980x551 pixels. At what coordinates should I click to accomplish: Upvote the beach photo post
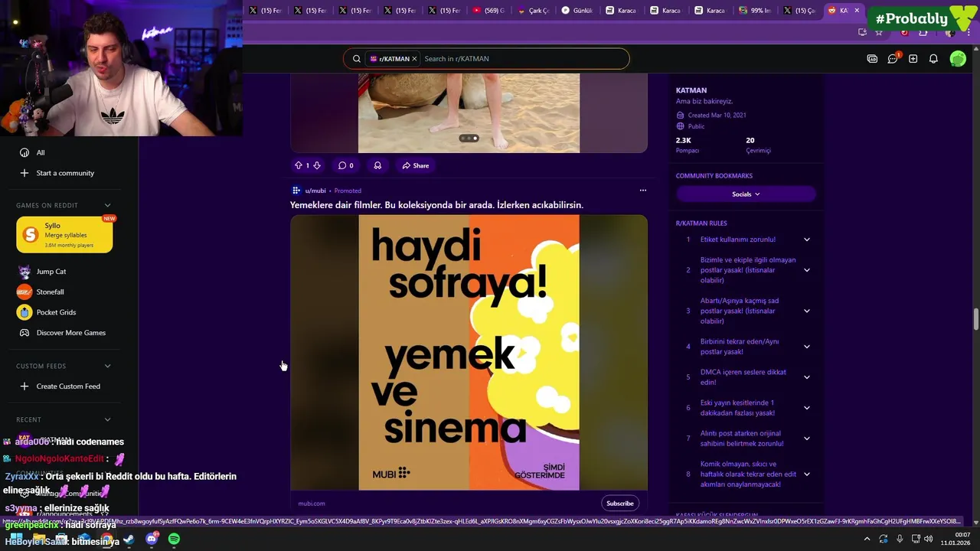[x=299, y=165]
